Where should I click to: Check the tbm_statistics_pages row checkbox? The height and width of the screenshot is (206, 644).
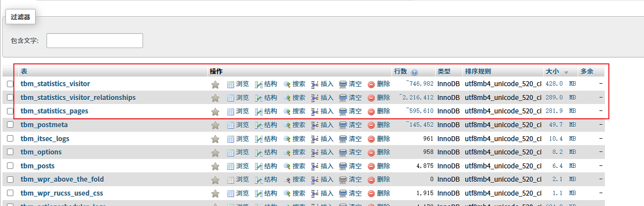click(x=10, y=111)
